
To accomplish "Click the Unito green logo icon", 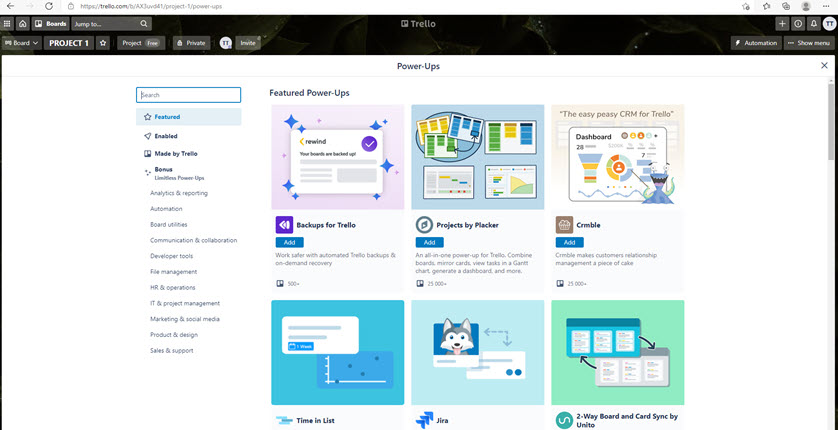I will tap(564, 420).
